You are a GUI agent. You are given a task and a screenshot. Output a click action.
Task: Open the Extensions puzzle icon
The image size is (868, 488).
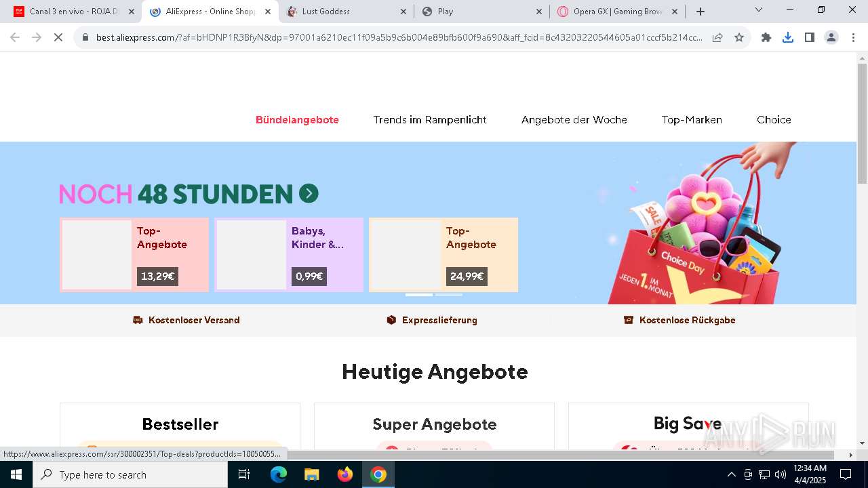click(766, 37)
